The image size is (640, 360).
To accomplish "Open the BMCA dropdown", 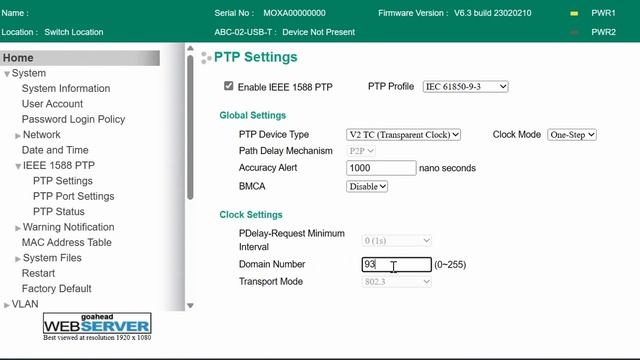I will click(x=367, y=187).
